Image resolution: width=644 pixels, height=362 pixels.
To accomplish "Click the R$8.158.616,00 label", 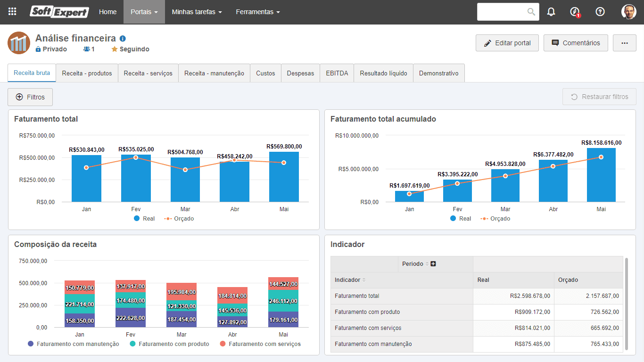I will (x=601, y=143).
